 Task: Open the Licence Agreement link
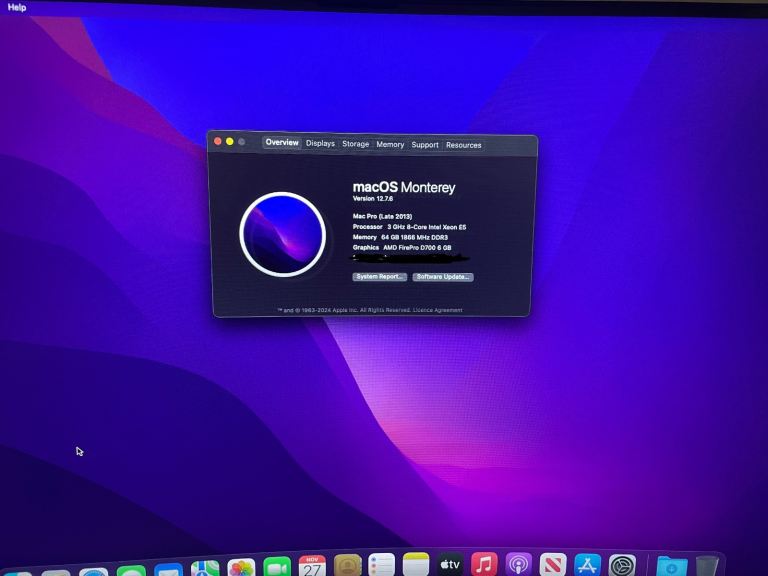click(x=437, y=310)
